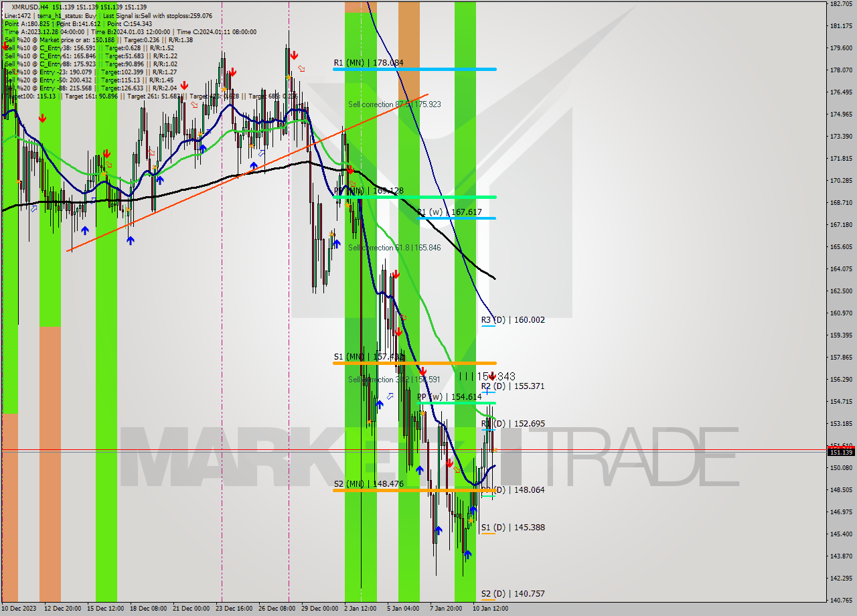Viewport: 857px width, 616px height.
Task: Select the blue R1 (MN) resistance line
Action: pyautogui.click(x=414, y=69)
